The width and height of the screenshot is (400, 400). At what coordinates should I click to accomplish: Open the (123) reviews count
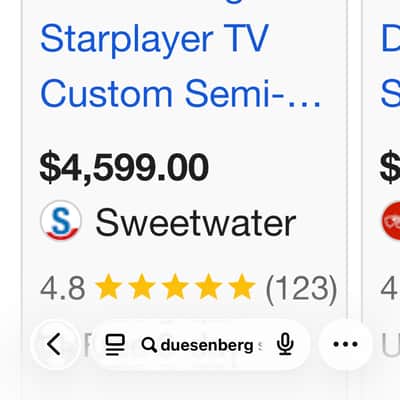pos(301,288)
